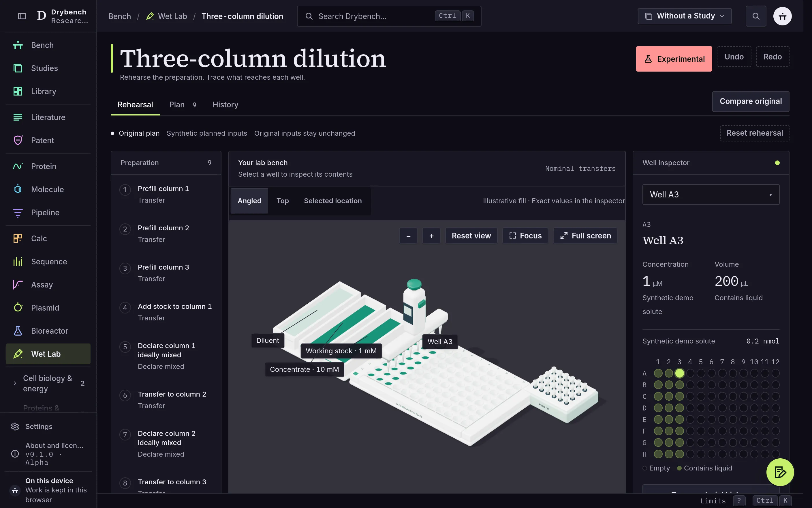Click the Compare original button
This screenshot has height=508, width=812.
pyautogui.click(x=751, y=102)
